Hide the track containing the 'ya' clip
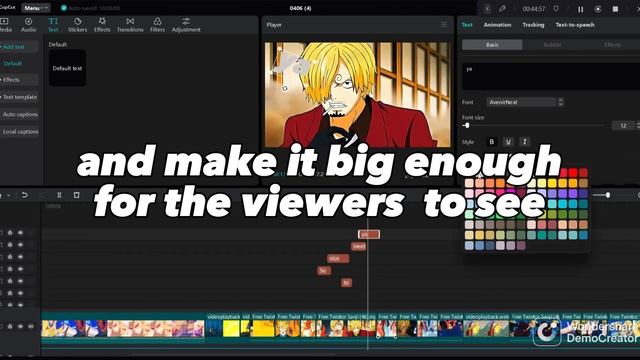 pos(20,233)
